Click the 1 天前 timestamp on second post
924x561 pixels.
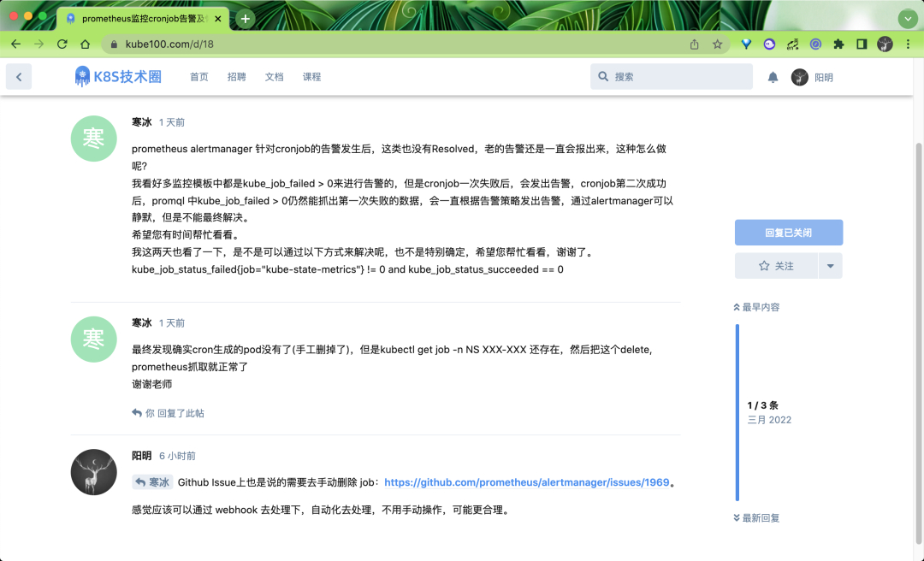coord(172,323)
